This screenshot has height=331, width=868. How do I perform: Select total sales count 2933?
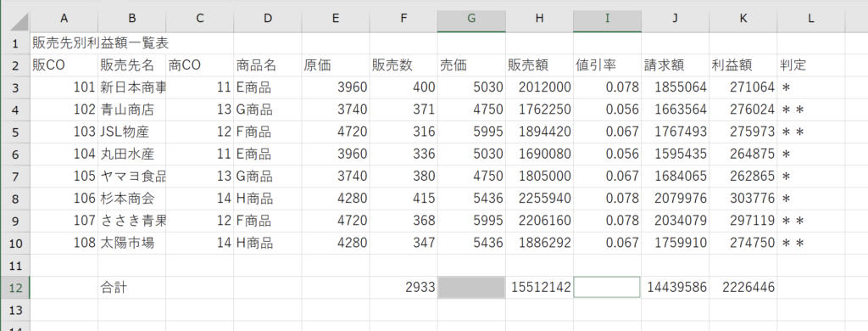coord(403,287)
